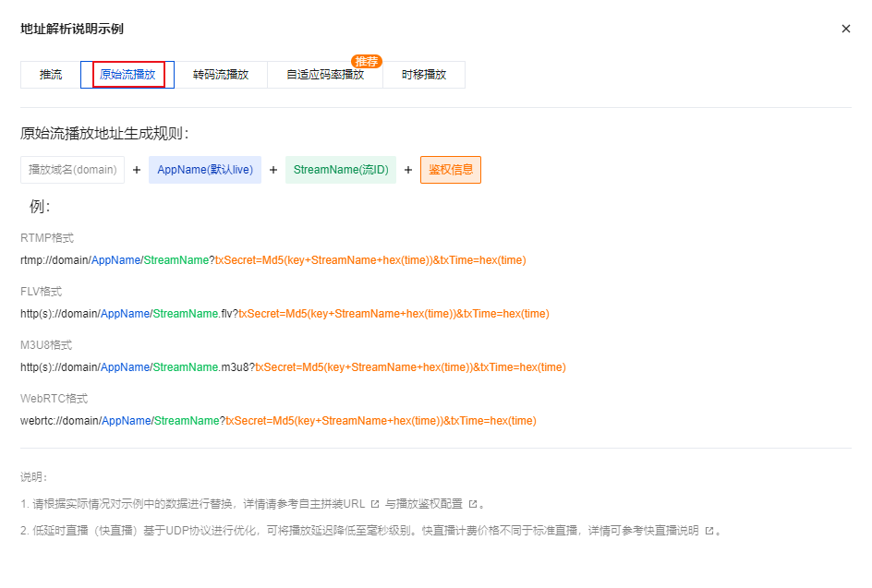Click the AppName(默认live) block
Viewport: 872px width, 588px height.
[205, 170]
